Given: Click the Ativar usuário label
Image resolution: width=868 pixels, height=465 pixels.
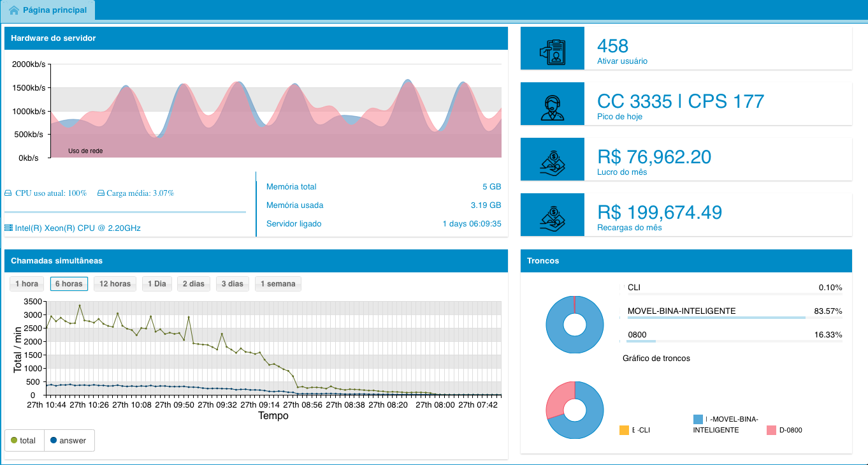Looking at the screenshot, I should click(x=622, y=61).
